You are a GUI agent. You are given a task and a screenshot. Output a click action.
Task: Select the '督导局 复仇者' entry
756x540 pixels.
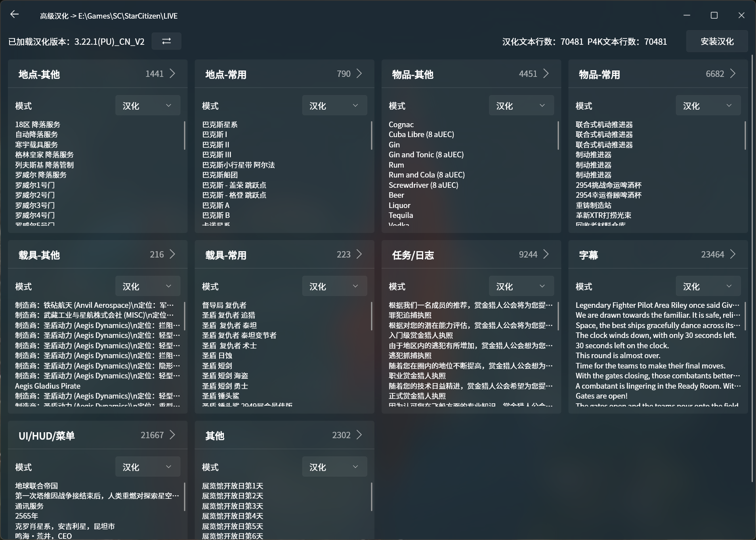pos(224,305)
